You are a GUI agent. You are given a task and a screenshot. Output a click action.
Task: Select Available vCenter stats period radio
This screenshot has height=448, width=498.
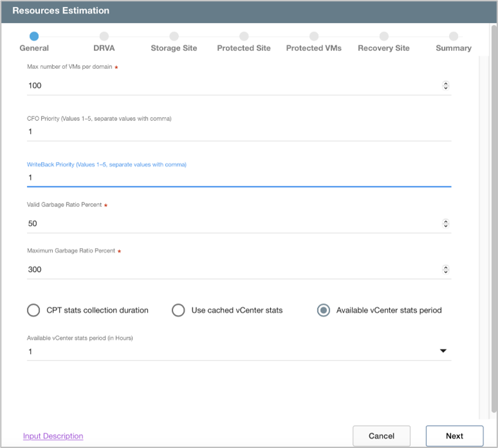324,310
